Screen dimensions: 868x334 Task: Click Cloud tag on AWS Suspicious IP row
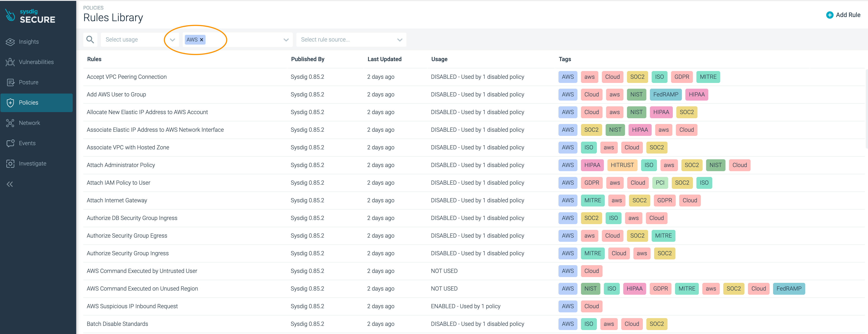(591, 306)
